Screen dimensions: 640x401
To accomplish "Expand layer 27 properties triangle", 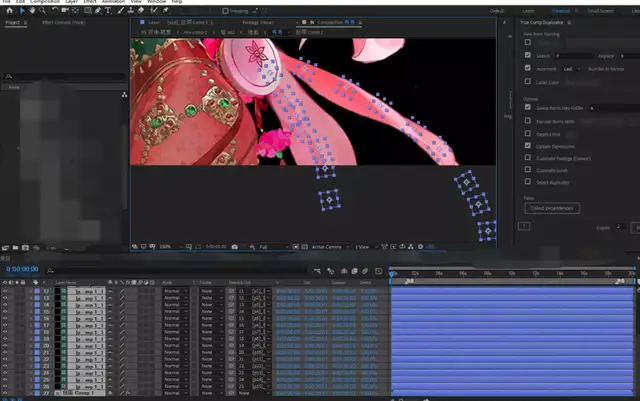I will click(31, 393).
